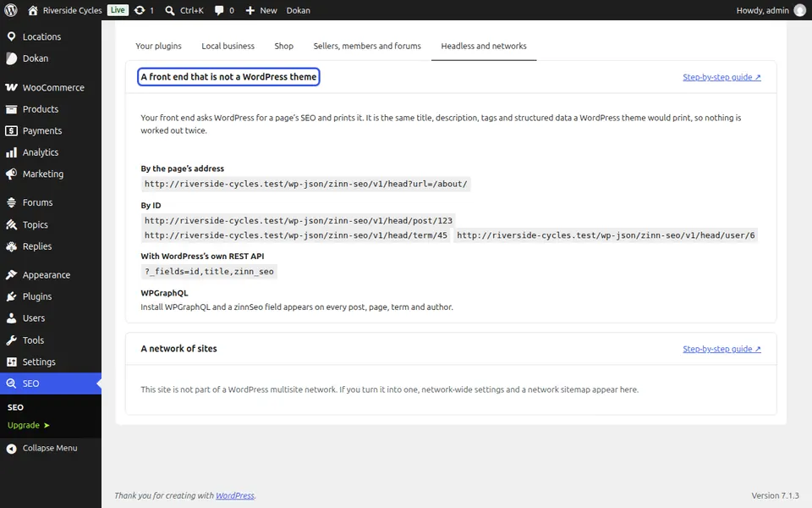The image size is (812, 508).
Task: Open the Howdy, admin account menu
Action: 771,10
